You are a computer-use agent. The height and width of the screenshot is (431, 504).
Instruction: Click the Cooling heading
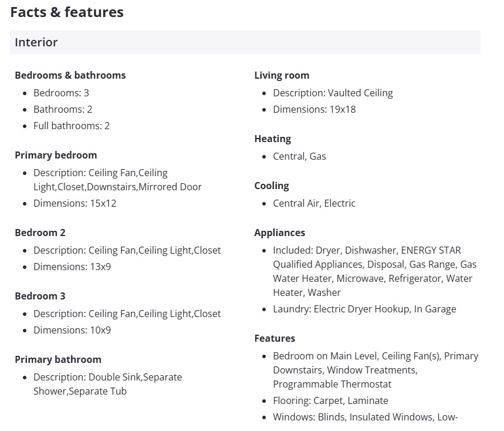coord(272,186)
